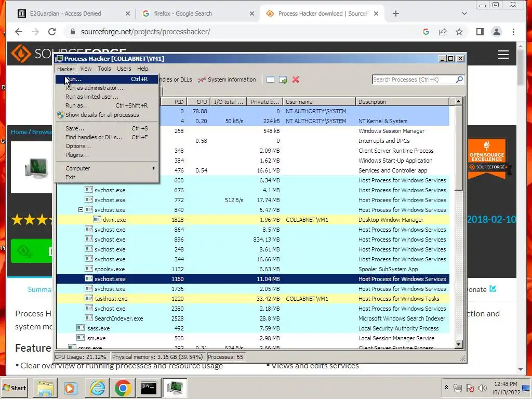Choose Run as... menu entry
The image size is (532, 399).
pyautogui.click(x=107, y=105)
